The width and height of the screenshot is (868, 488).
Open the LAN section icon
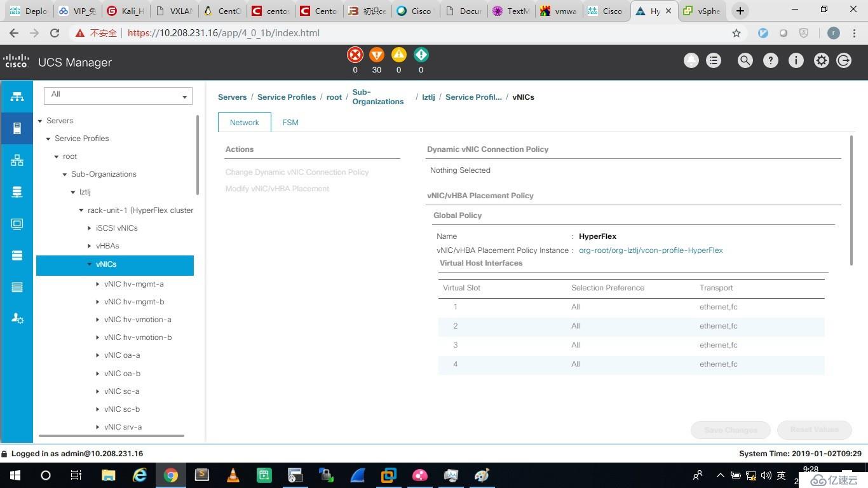tap(17, 160)
